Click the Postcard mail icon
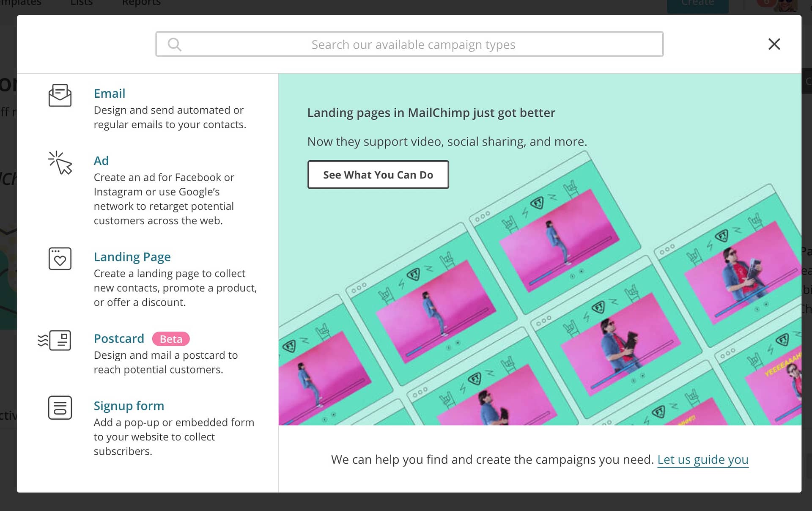Image resolution: width=812 pixels, height=511 pixels. click(x=54, y=340)
